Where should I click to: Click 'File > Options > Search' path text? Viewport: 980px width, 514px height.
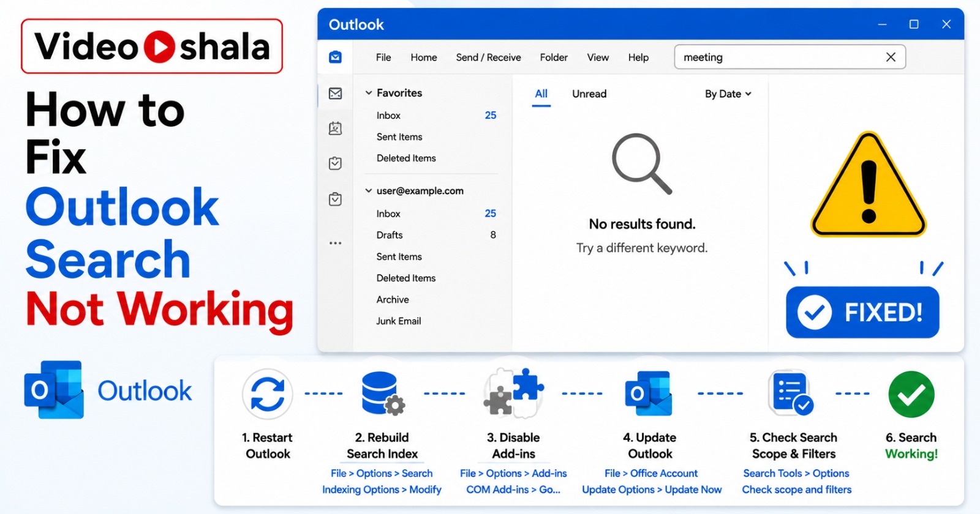(382, 473)
